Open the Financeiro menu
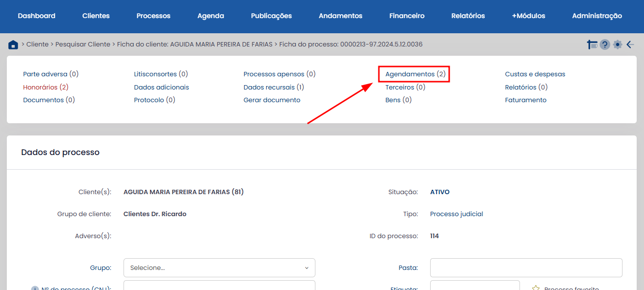Viewport: 644px width, 290px height. click(407, 16)
